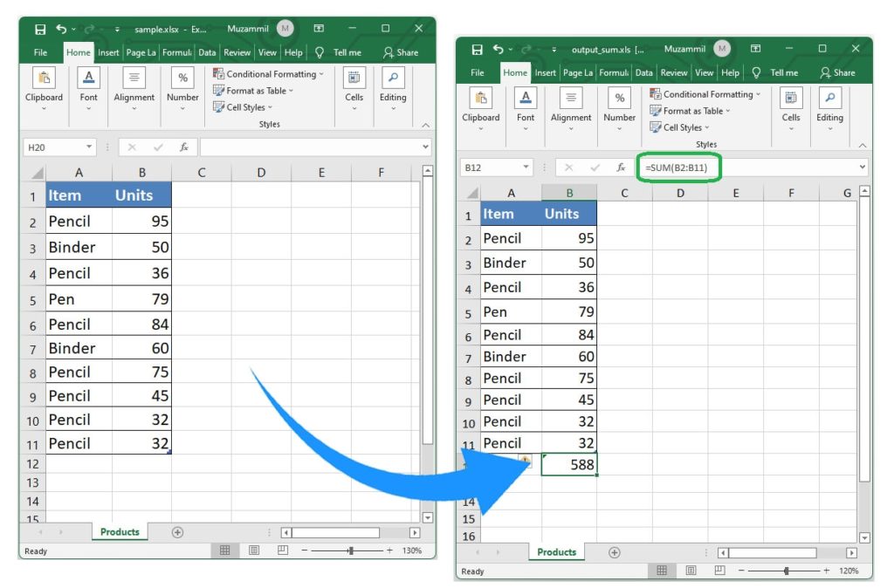Image resolution: width=894 pixels, height=588 pixels.
Task: Select the Products sheet tab
Action: click(555, 552)
